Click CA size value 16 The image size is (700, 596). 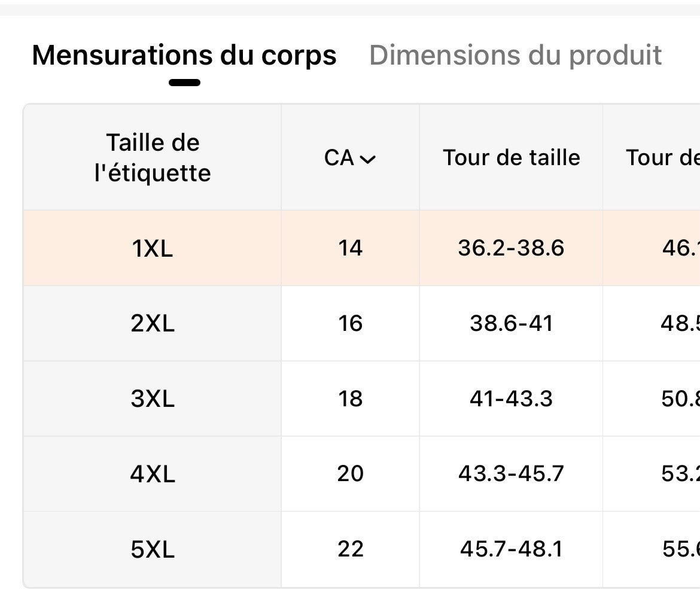[350, 324]
